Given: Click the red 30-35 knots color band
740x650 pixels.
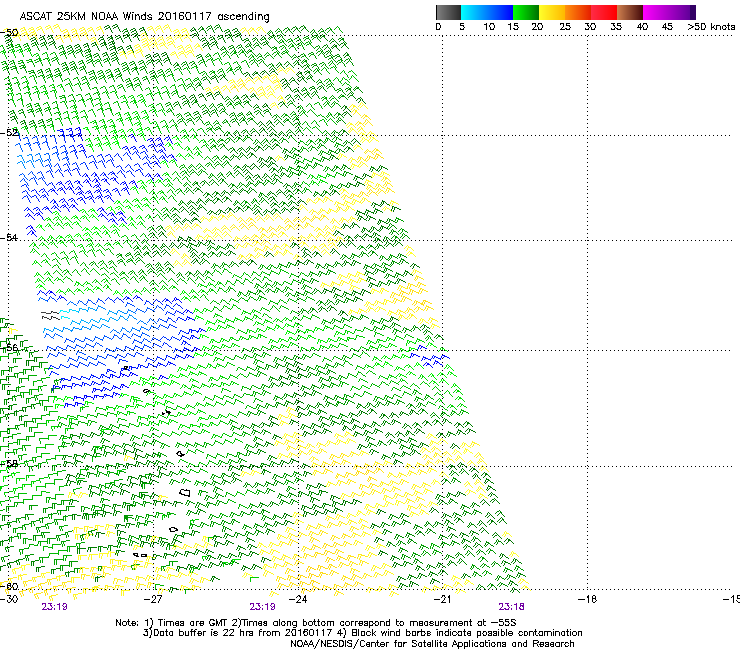Looking at the screenshot, I should 604,12.
